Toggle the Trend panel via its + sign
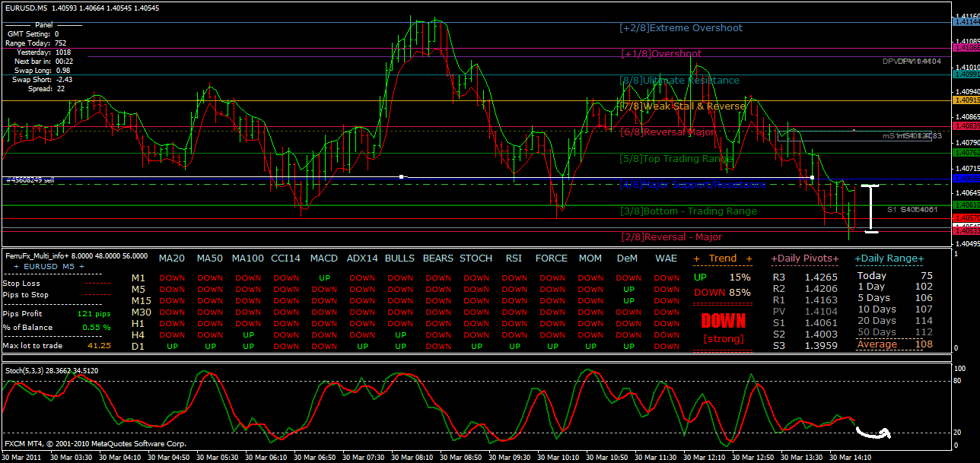980x463 pixels. [x=698, y=258]
